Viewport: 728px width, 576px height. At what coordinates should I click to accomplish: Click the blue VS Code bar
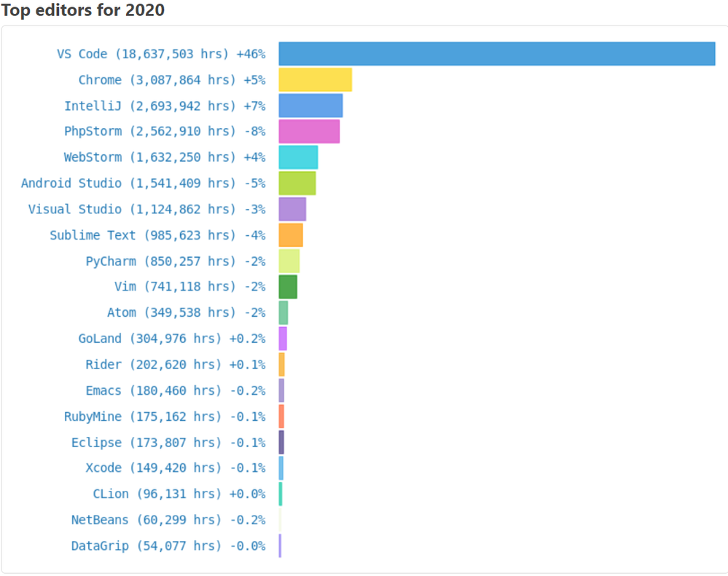[x=497, y=54]
